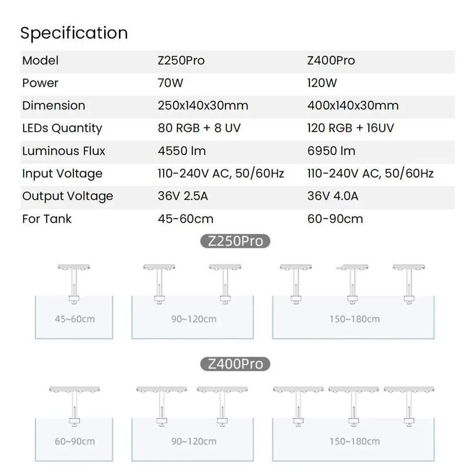Click the Z250Pro pill label above the diagrams
476x476 pixels.
(x=235, y=241)
